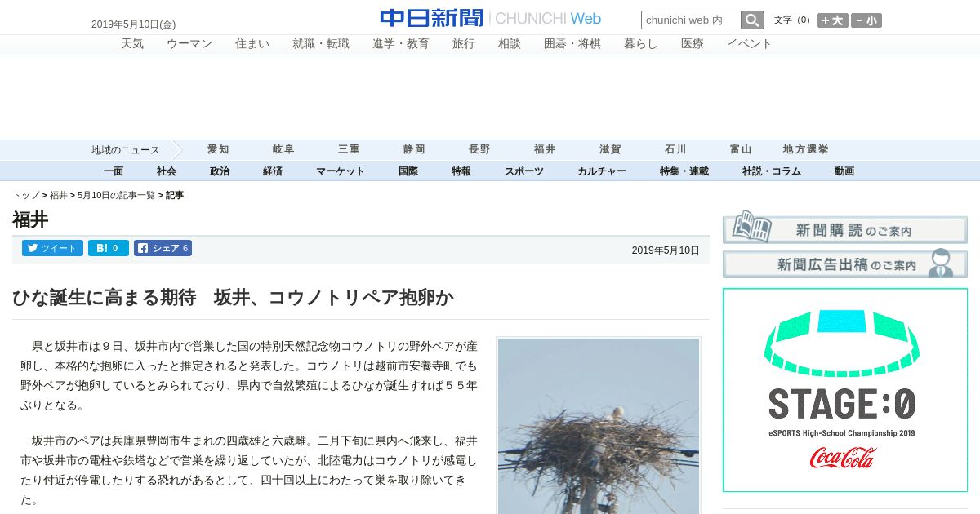This screenshot has width=980, height=514.
Task: Select the 地方選挙 tab
Action: click(806, 150)
